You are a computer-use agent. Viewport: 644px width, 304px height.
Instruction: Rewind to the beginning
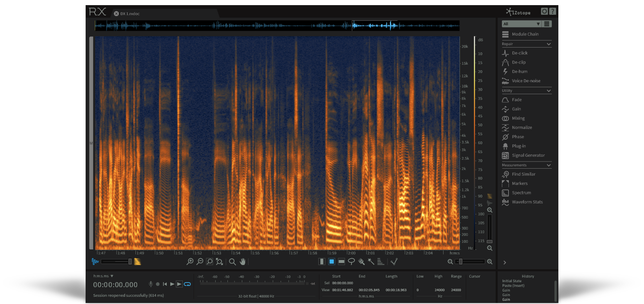coord(165,284)
